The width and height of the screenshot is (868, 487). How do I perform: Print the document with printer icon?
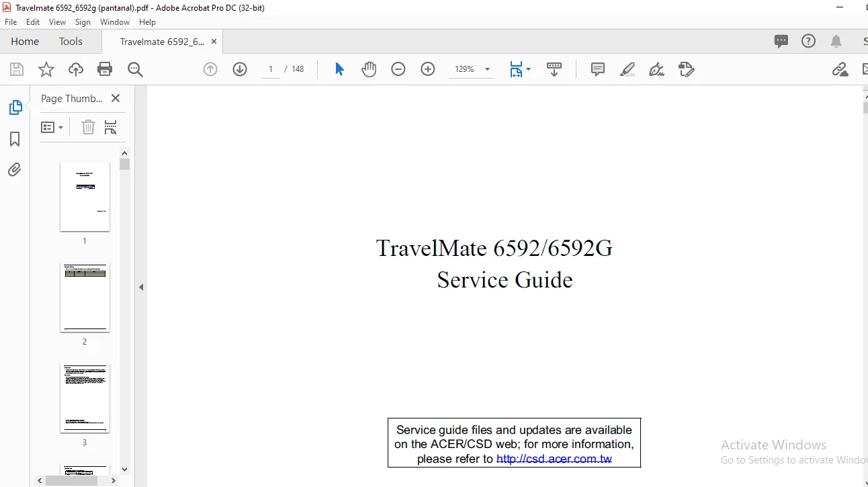(105, 69)
